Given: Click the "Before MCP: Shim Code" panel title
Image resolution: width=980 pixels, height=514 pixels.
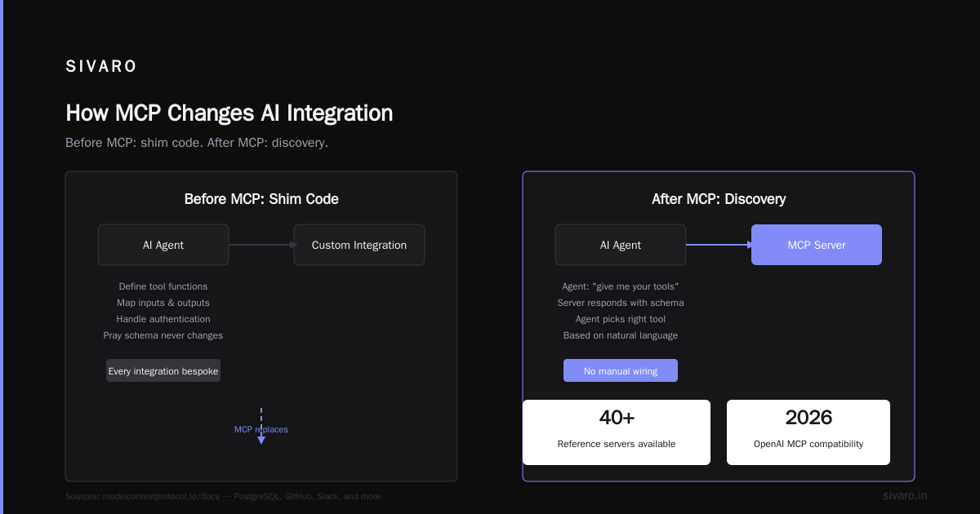Looking at the screenshot, I should pyautogui.click(x=261, y=199).
